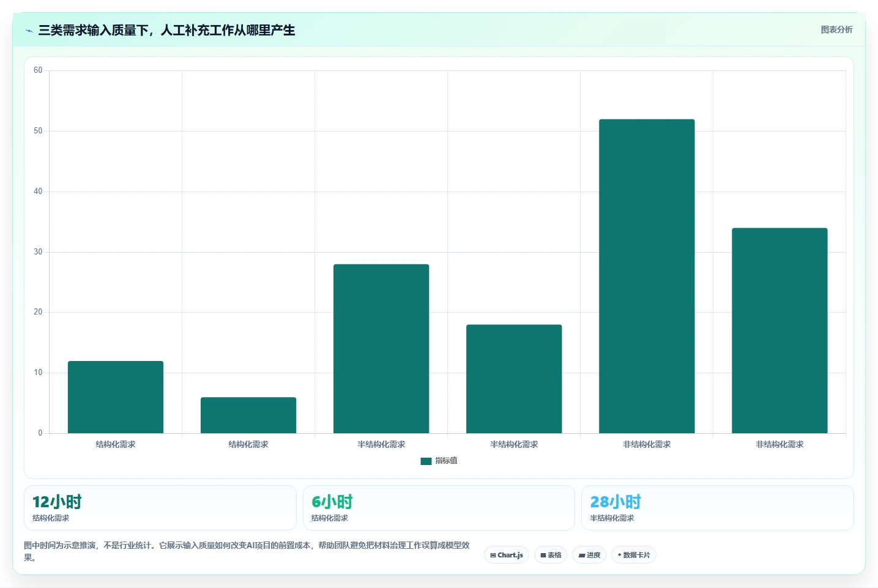Screen dimensions: 878x588
Task: Click the shortest bar in the chart
Action: pyautogui.click(x=248, y=415)
